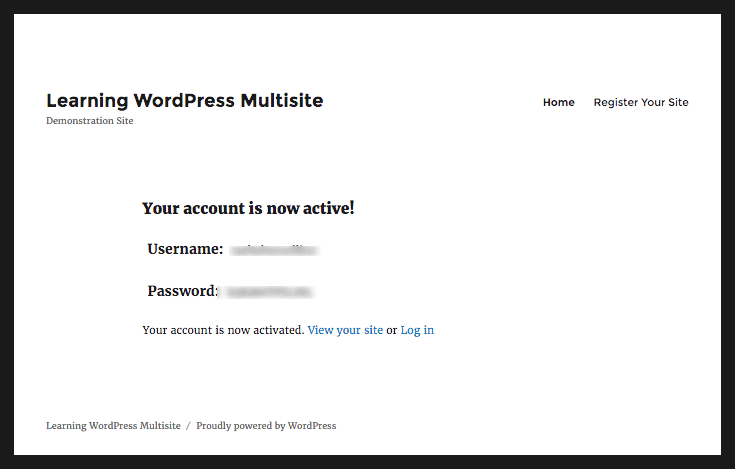735x469 pixels.
Task: Click the 'Your account is now active!' heading
Action: [248, 208]
